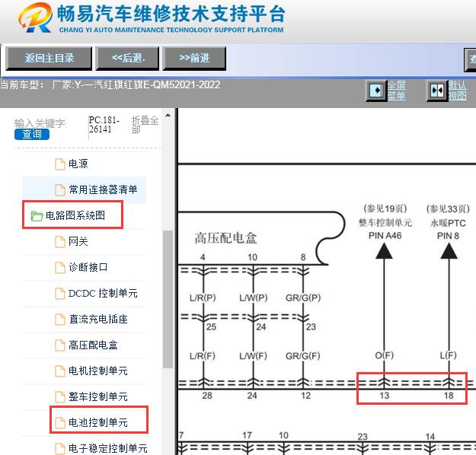Click the default view split icon
The height and width of the screenshot is (455, 476).
pos(437,91)
